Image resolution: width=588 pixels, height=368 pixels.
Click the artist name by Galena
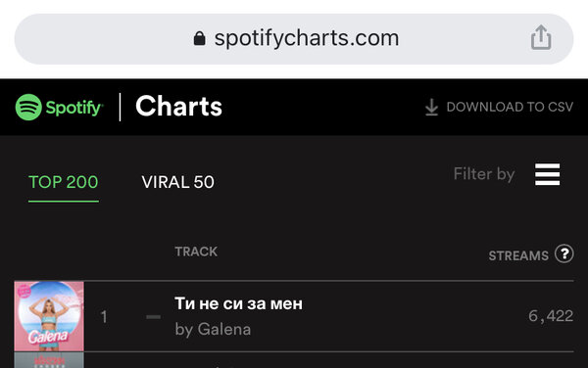[x=213, y=330]
